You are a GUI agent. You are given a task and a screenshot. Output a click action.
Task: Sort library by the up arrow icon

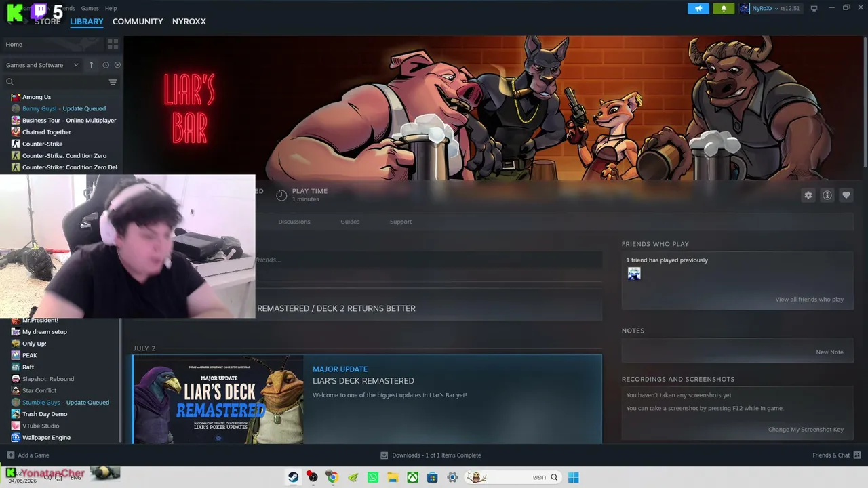click(x=91, y=65)
